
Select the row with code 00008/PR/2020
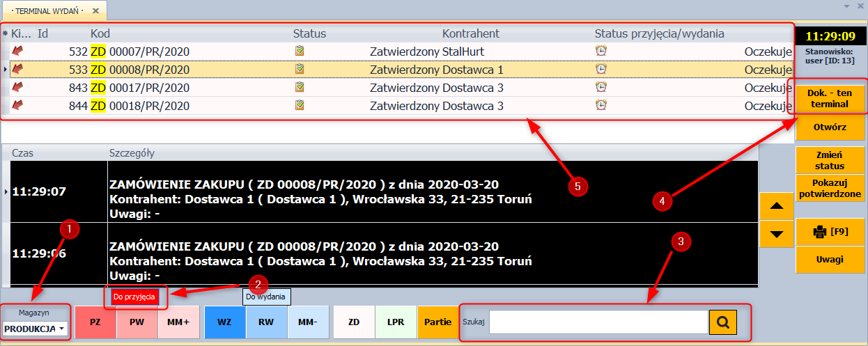[398, 69]
